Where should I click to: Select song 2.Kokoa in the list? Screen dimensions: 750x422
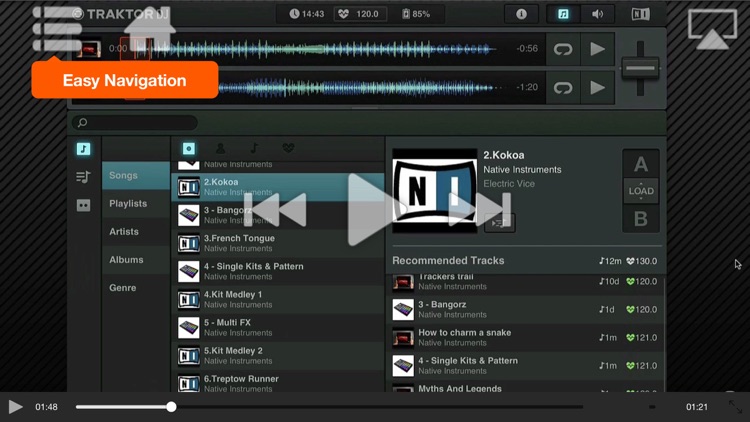pos(277,187)
